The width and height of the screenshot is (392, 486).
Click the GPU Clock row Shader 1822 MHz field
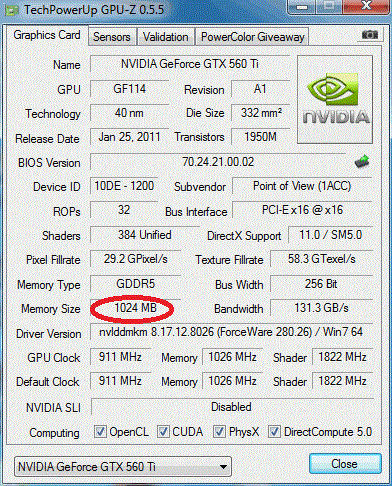(x=342, y=357)
